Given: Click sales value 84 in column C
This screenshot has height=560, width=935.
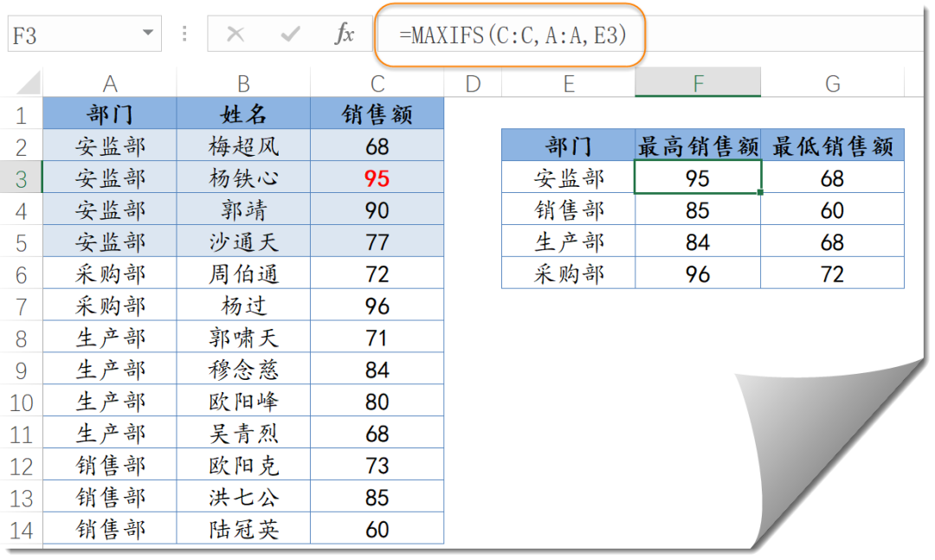Looking at the screenshot, I should pos(377,370).
